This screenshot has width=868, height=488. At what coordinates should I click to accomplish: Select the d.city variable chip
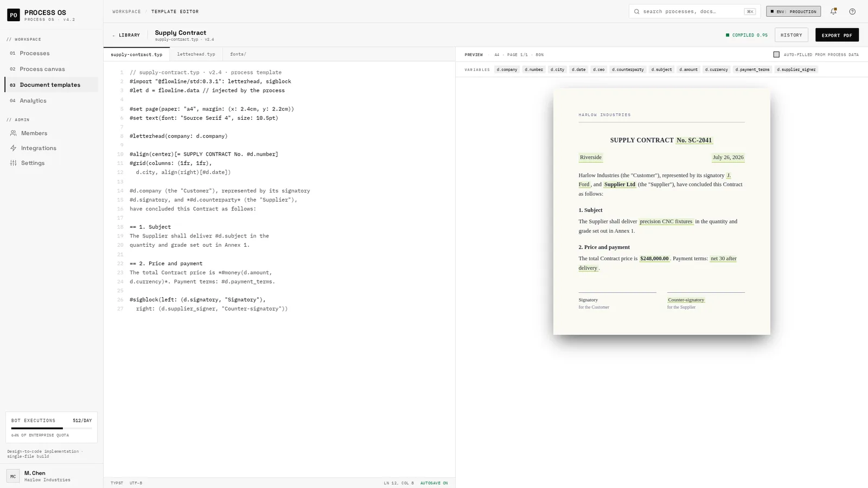(x=557, y=69)
